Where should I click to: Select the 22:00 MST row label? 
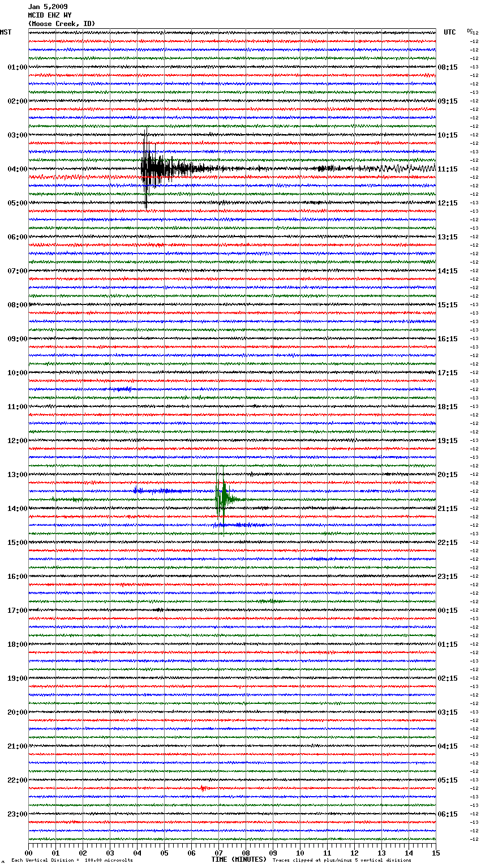pos(18,780)
